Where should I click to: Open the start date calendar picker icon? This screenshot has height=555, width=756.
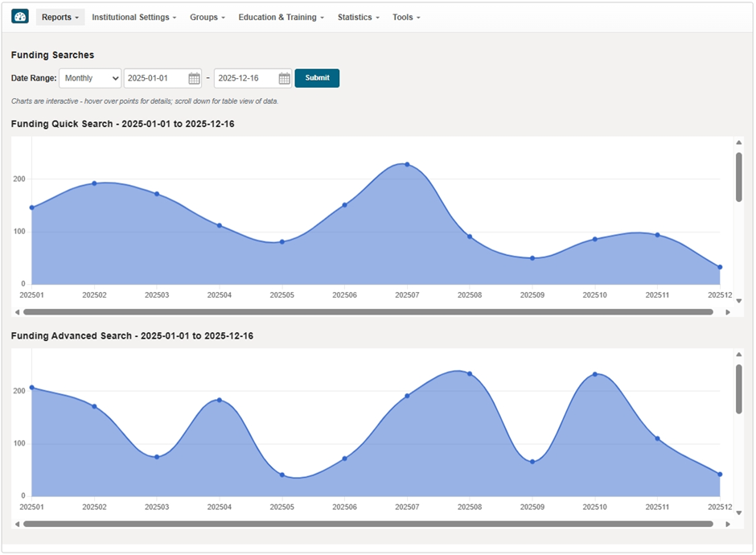194,78
